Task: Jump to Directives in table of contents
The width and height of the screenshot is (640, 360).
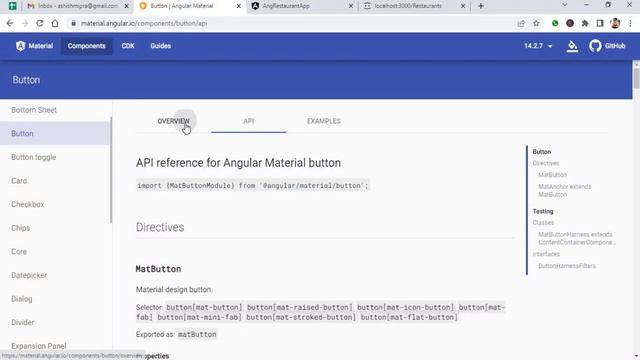Action: click(546, 163)
